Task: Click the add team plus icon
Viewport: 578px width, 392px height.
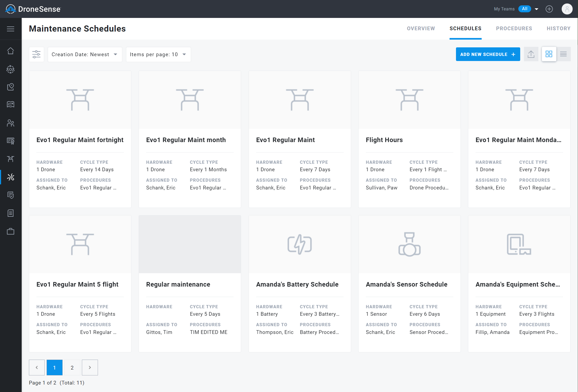Action: (549, 9)
